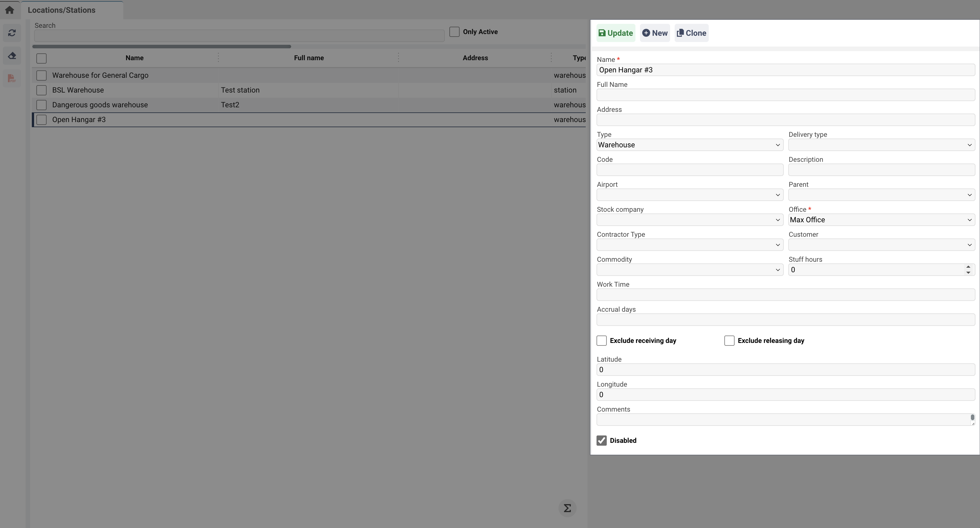Click the eraser clear-filters icon

pyautogui.click(x=12, y=56)
